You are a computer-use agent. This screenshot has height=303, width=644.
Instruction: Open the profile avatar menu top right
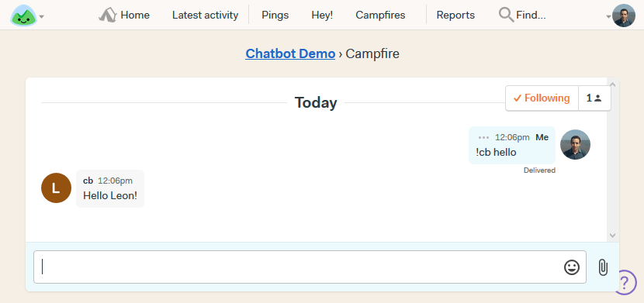click(x=624, y=15)
